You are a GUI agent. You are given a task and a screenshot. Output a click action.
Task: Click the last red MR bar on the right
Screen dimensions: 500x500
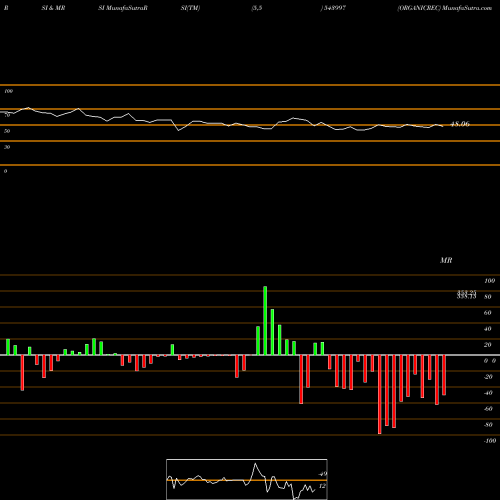pos(444,375)
